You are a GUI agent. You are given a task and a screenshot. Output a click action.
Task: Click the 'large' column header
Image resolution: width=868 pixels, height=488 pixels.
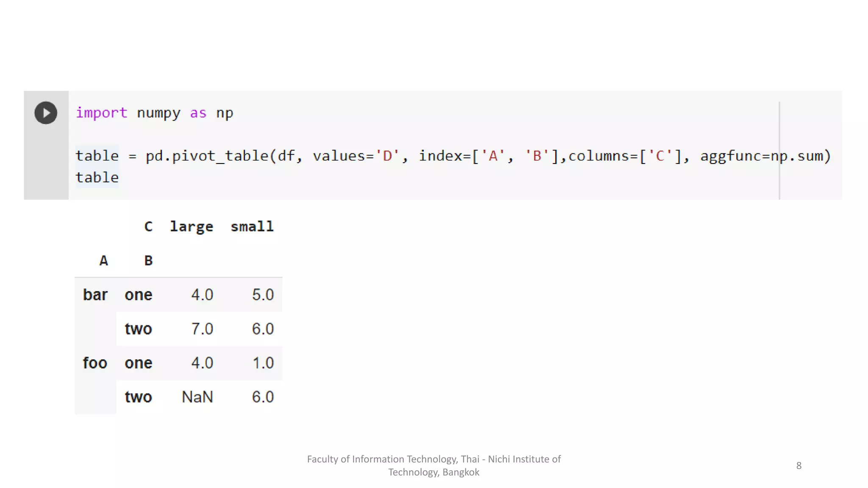pos(192,227)
